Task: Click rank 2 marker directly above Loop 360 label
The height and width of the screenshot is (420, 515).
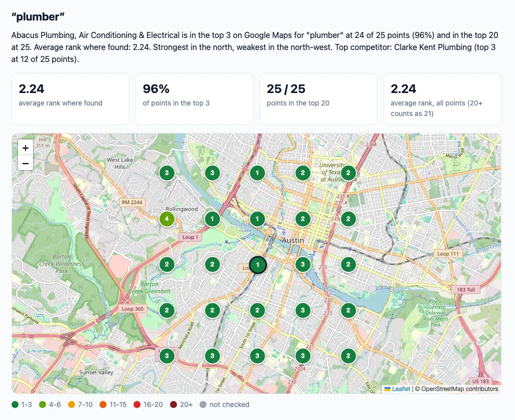Action: pyautogui.click(x=167, y=310)
